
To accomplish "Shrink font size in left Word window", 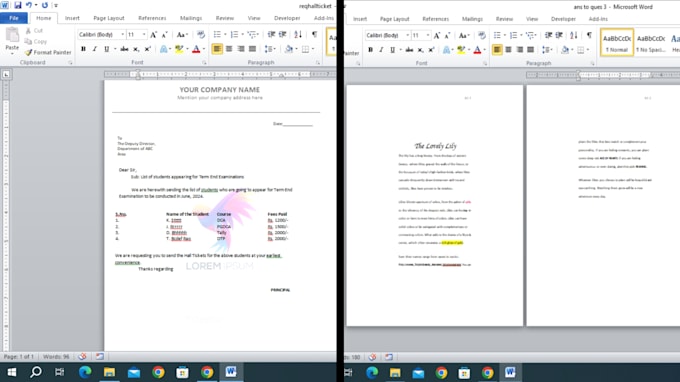I will click(164, 34).
